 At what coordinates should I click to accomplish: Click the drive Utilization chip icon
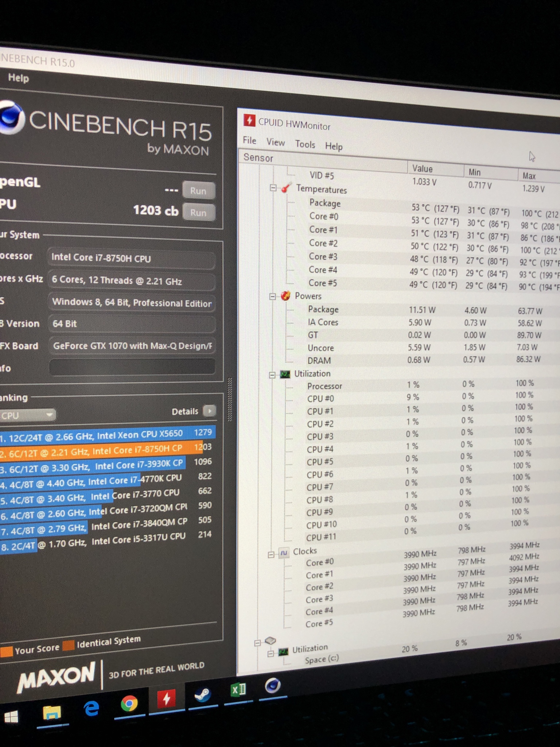(x=283, y=652)
